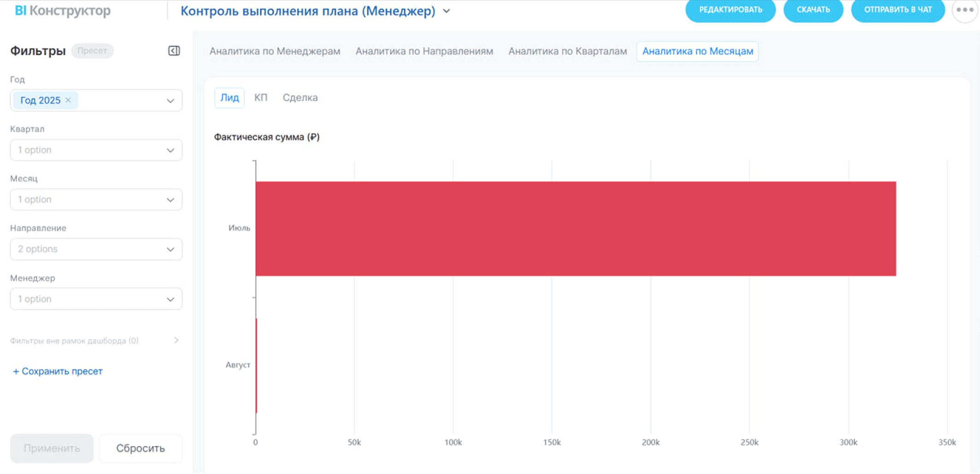Expand Фильтры вне рамок дашборда section
Viewport: 980px width, 474px height.
(176, 340)
